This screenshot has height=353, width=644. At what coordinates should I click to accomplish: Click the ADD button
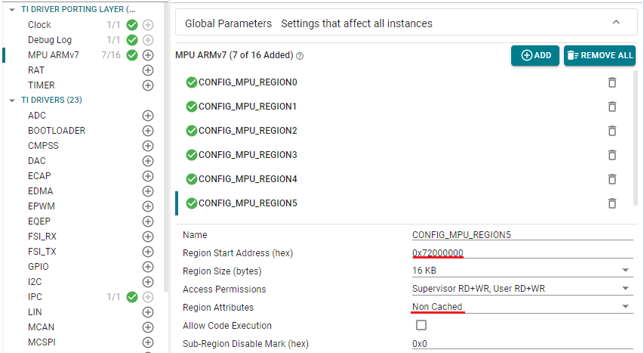tap(535, 55)
